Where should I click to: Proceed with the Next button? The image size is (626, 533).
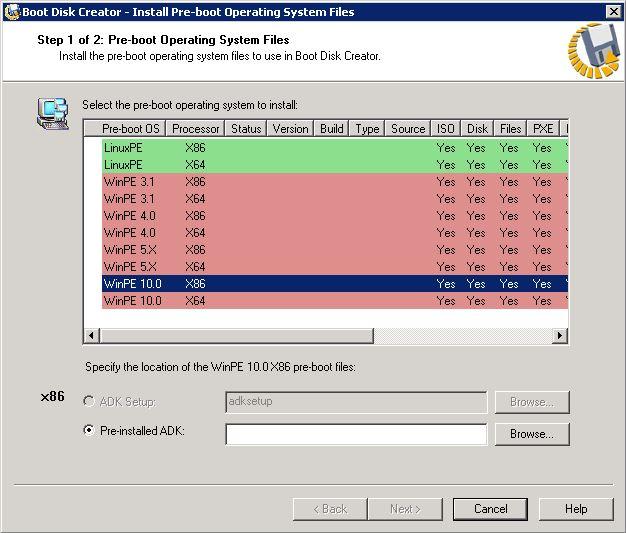tap(405, 509)
